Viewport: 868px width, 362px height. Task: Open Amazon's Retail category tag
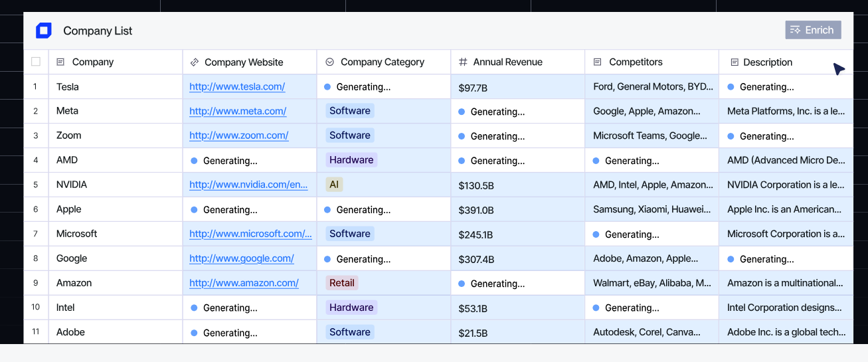tap(342, 283)
